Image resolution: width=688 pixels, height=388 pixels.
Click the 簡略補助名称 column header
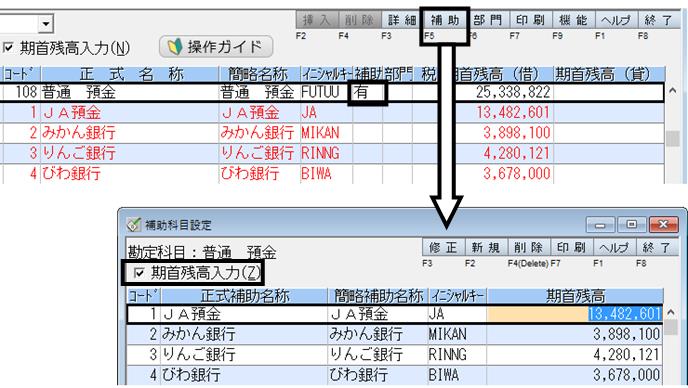click(378, 296)
